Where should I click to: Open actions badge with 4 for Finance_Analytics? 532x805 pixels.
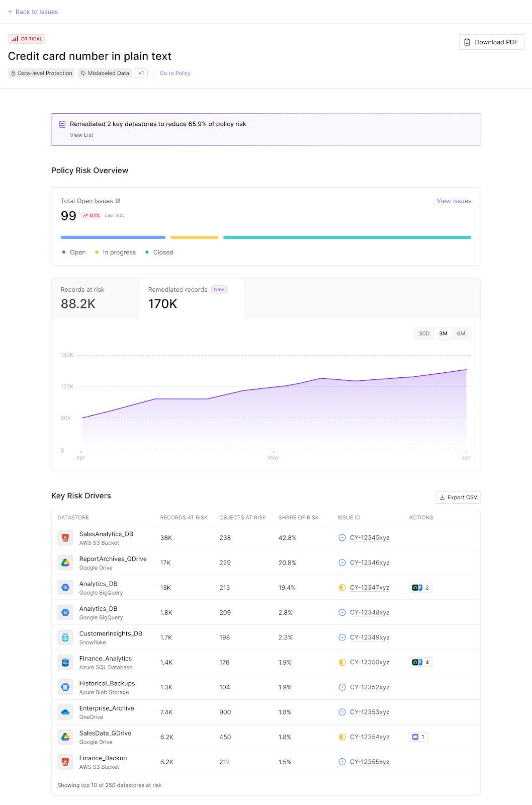[420, 663]
